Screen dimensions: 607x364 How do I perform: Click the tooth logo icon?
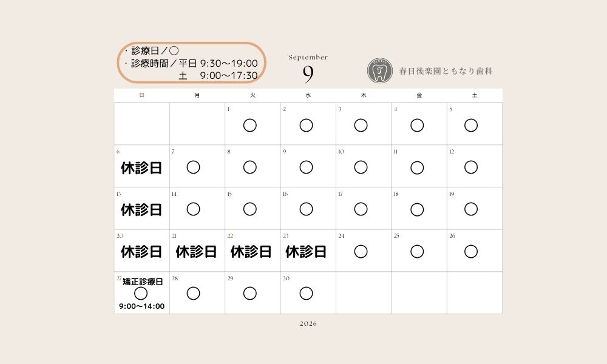(379, 71)
